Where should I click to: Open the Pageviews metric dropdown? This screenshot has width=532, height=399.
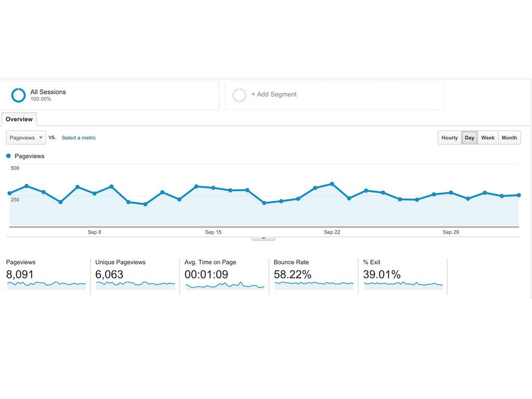click(26, 138)
